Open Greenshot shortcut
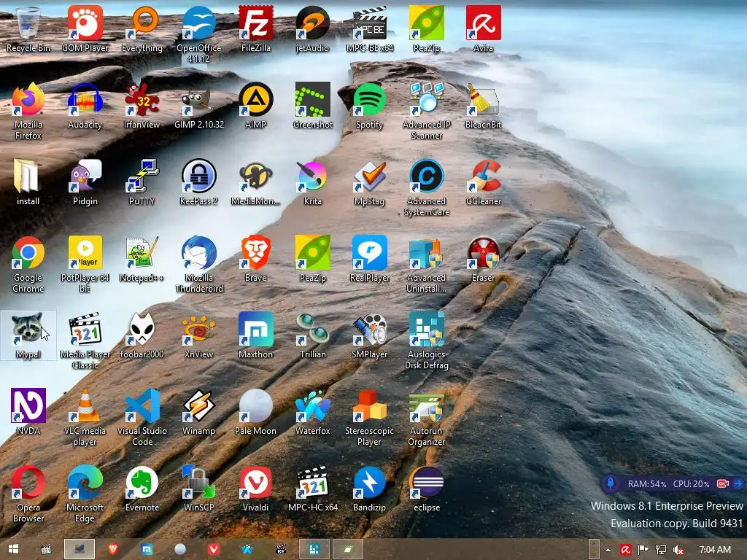The height and width of the screenshot is (560, 747). [x=312, y=106]
